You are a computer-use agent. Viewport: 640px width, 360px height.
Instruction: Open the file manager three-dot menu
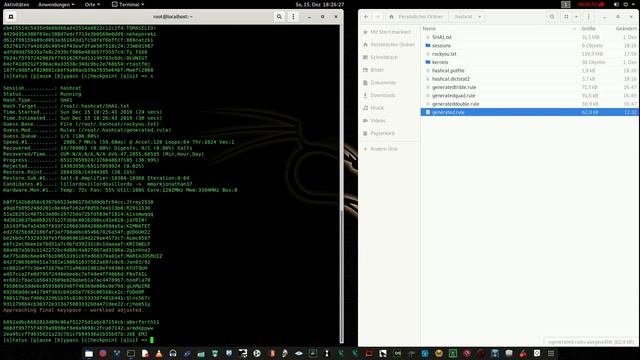pos(589,17)
